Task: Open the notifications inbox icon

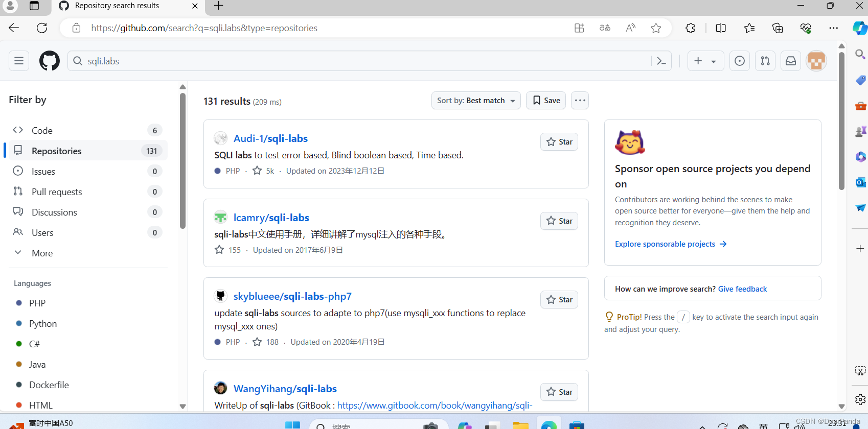Action: [x=791, y=61]
